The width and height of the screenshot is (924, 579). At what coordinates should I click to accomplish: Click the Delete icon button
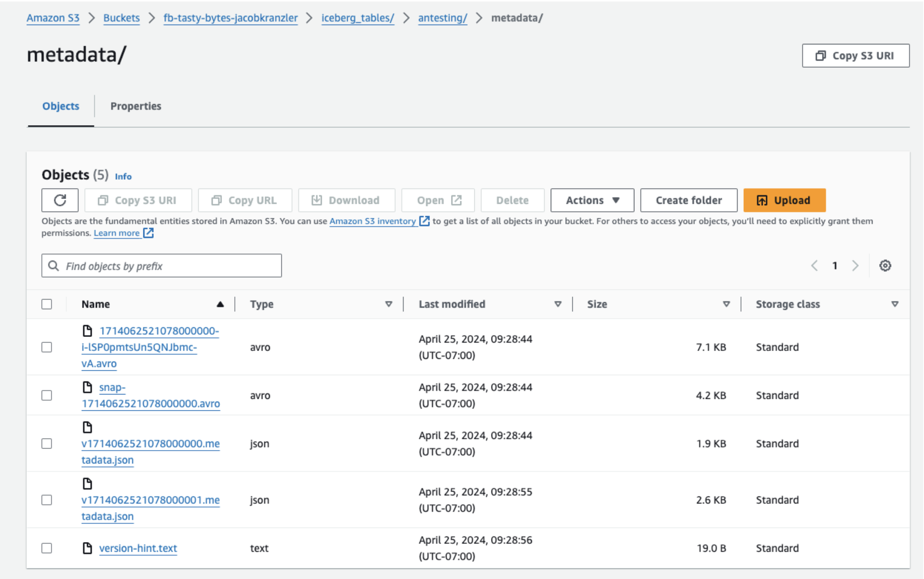513,199
